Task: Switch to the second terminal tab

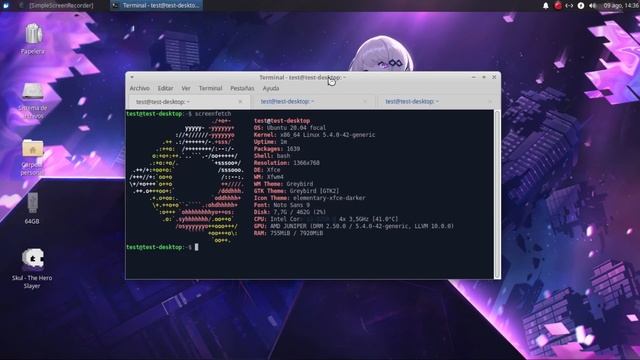Action: coord(313,102)
